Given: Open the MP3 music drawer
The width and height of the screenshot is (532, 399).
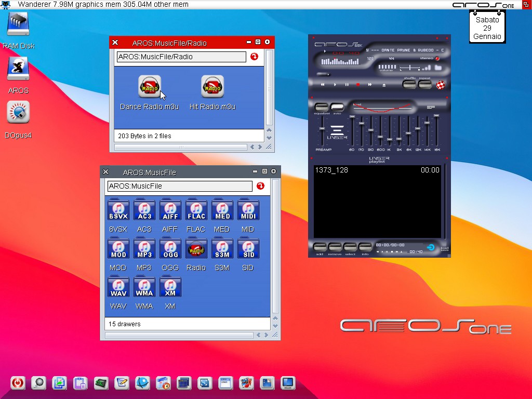Looking at the screenshot, I should [x=144, y=249].
